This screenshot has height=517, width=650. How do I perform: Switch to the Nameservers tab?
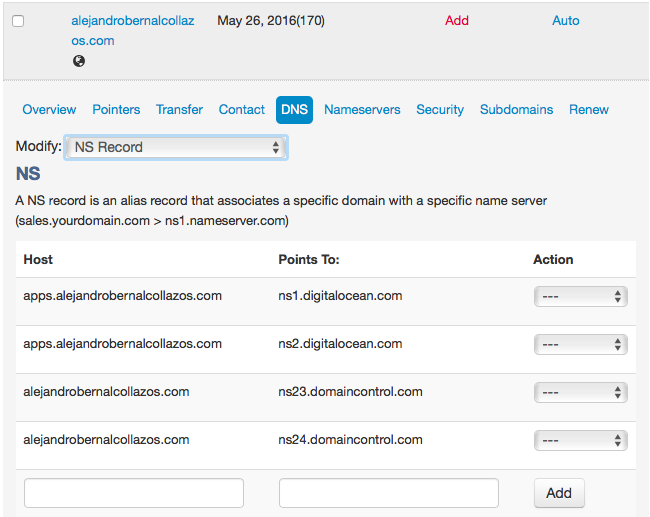coord(362,109)
